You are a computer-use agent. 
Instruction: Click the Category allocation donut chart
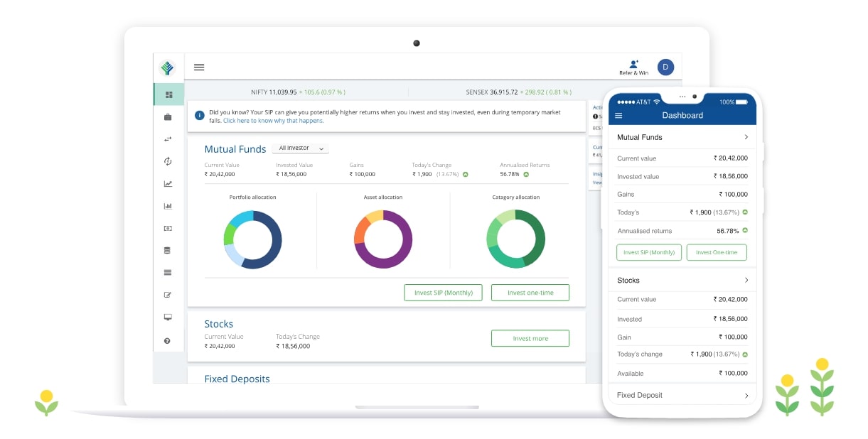tap(515, 239)
